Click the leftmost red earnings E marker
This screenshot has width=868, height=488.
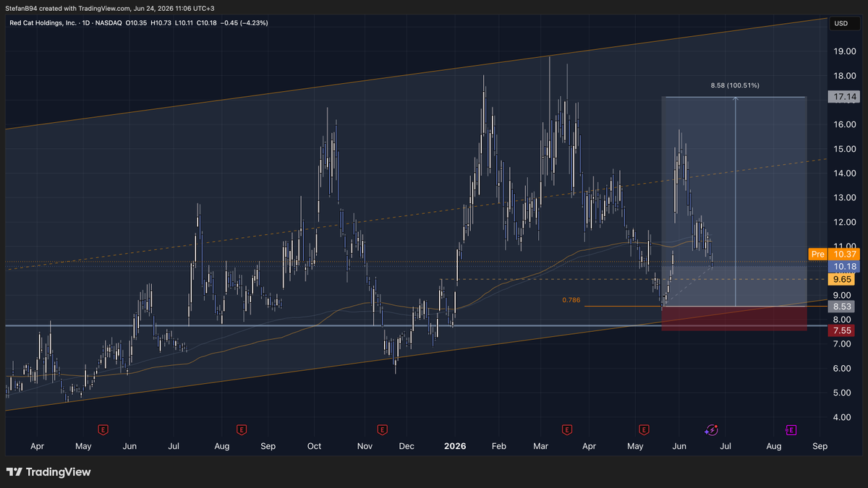coord(103,429)
